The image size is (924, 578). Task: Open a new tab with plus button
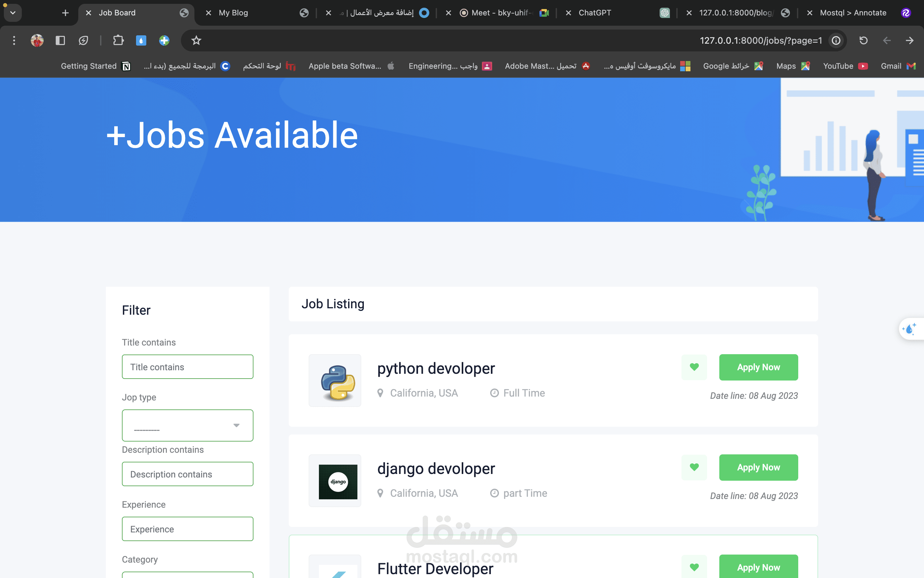[65, 13]
